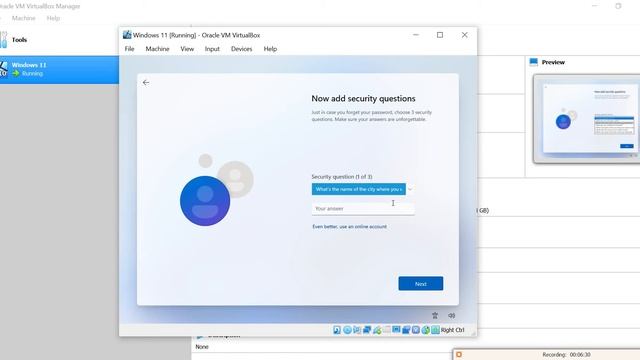Click the VM Preview thumbnail

(587, 119)
